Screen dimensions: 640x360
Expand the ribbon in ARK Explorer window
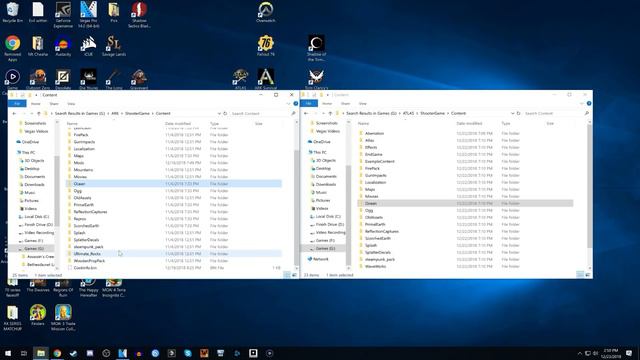[x=289, y=104]
